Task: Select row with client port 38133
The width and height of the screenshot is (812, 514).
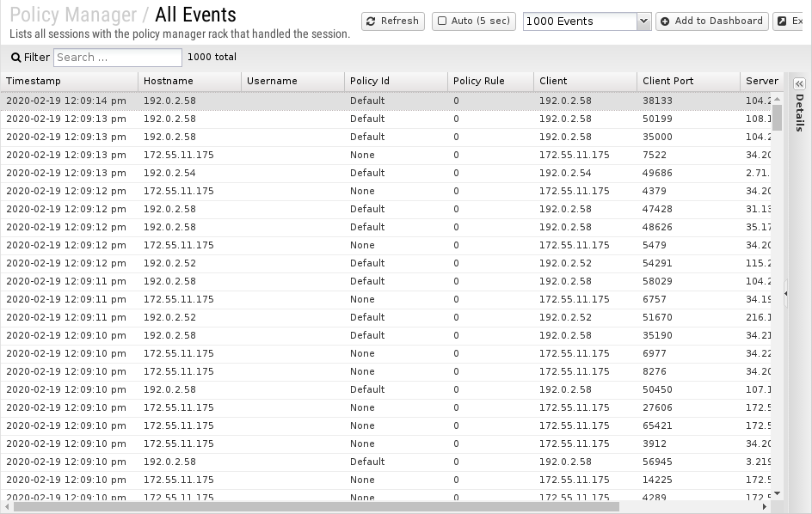Action: pos(386,101)
